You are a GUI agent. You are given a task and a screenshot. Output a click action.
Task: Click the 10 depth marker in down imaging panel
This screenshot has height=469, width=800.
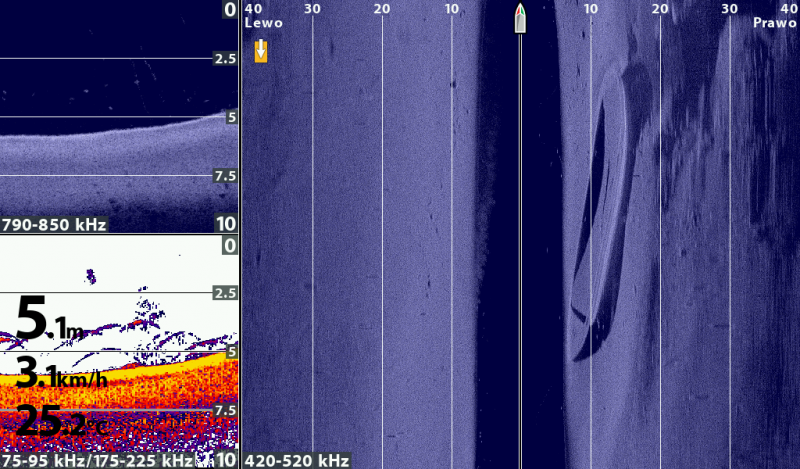click(x=227, y=224)
